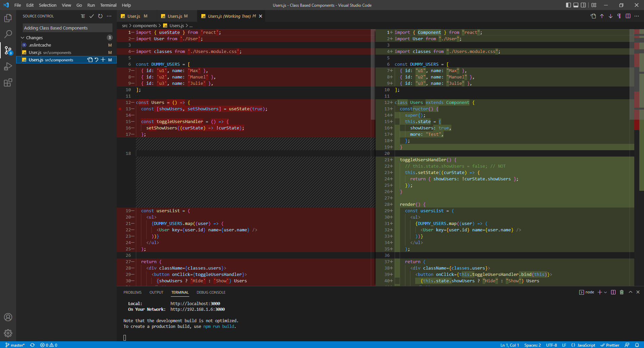Discard changes for Users.js
This screenshot has height=348, width=644.
(96, 60)
